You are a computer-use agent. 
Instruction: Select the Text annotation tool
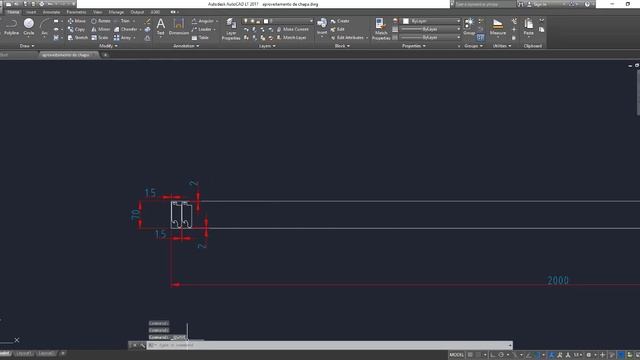coord(161,27)
